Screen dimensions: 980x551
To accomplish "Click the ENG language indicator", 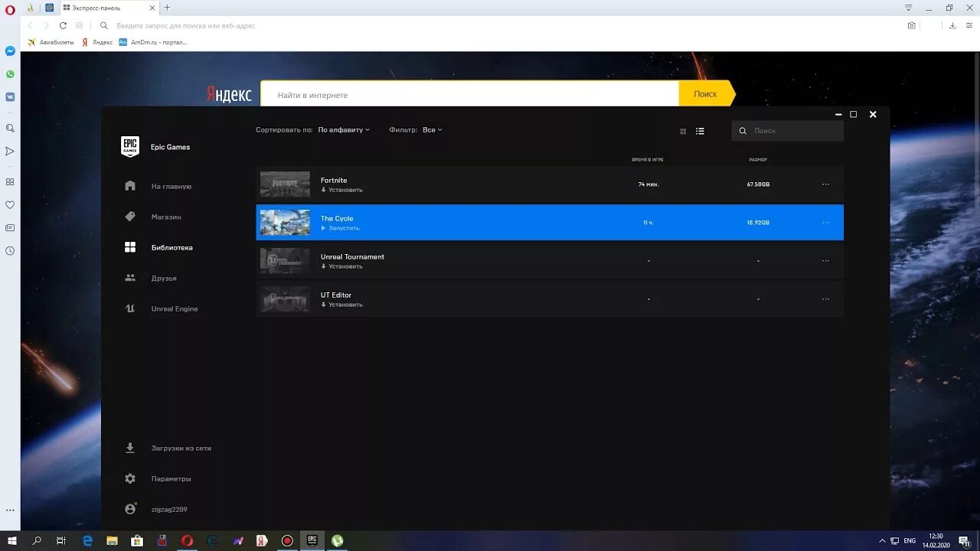I will tap(910, 540).
